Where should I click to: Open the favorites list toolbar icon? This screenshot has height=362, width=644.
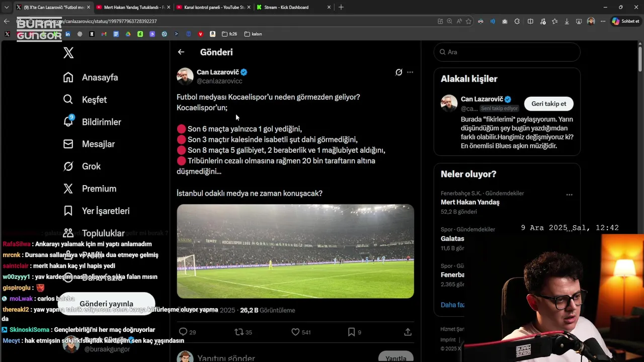tap(554, 22)
